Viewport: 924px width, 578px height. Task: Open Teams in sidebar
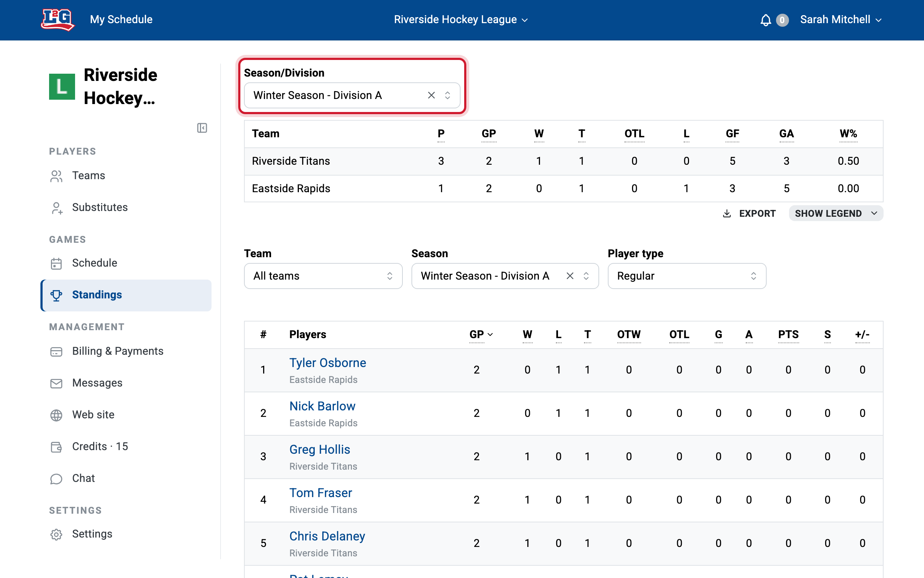tap(126, 176)
